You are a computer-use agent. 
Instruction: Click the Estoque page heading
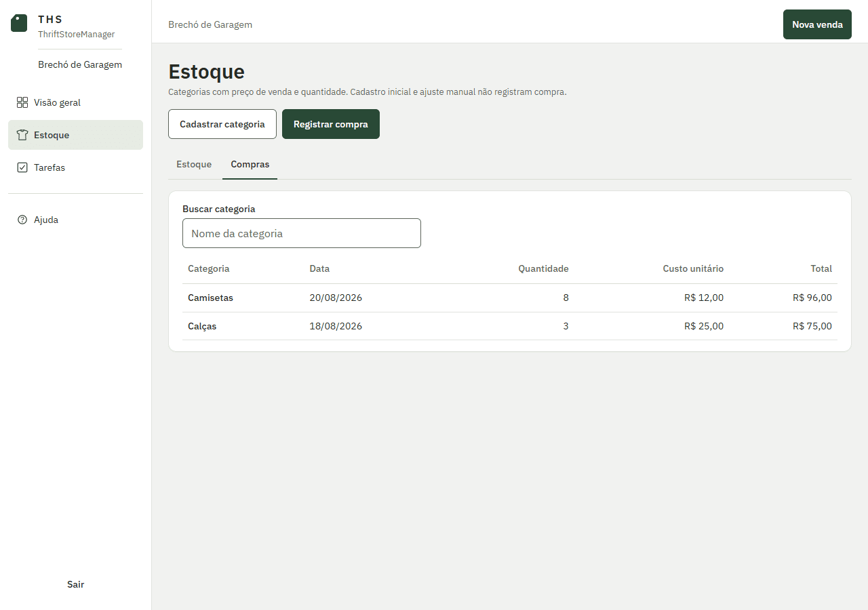pyautogui.click(x=206, y=72)
